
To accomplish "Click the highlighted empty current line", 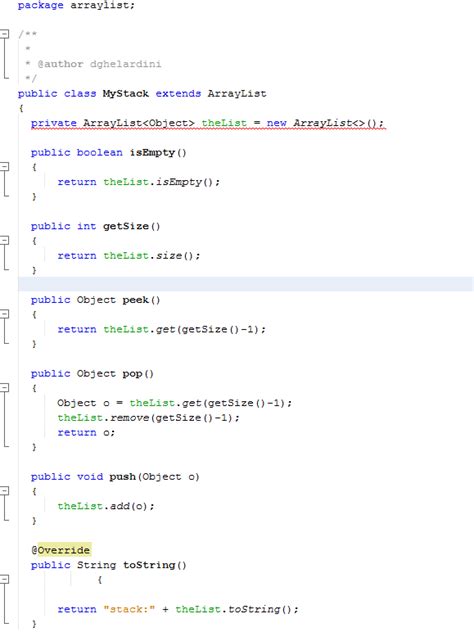I will [245, 284].
